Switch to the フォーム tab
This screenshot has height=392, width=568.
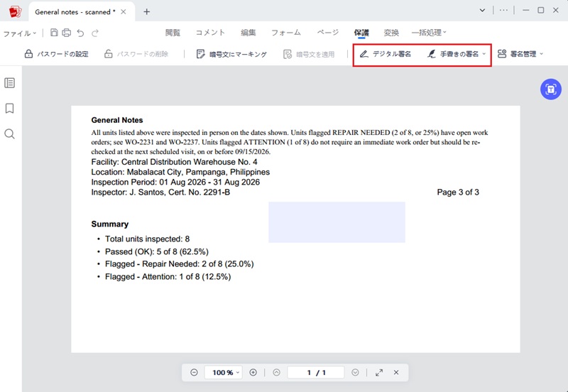(286, 33)
